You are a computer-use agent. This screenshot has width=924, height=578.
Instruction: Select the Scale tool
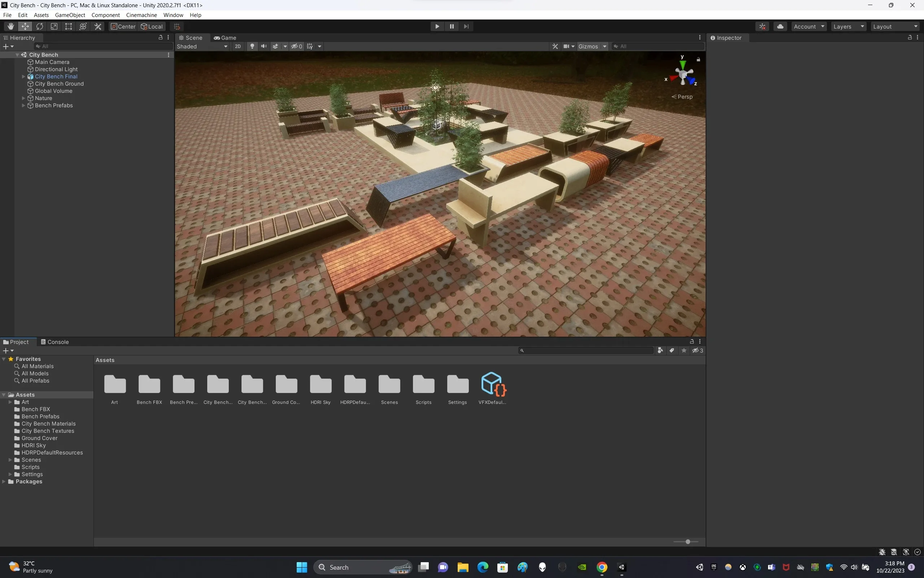pos(54,26)
